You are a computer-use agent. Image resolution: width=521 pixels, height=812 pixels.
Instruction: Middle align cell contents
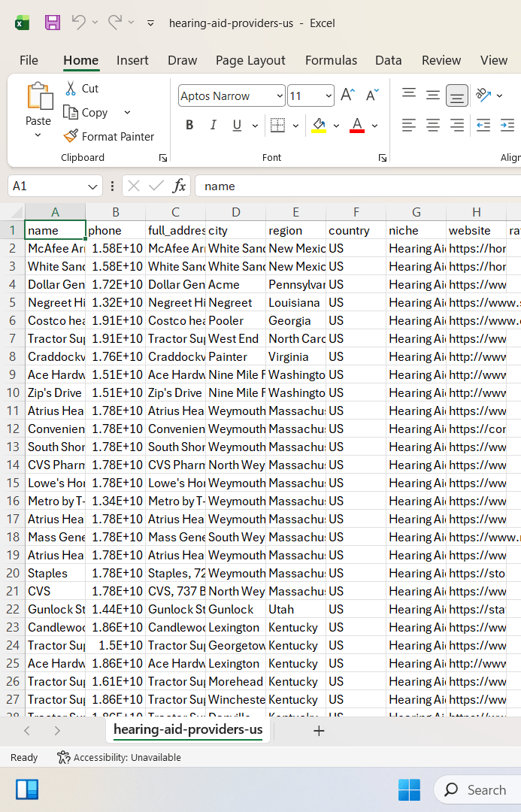pyautogui.click(x=433, y=95)
